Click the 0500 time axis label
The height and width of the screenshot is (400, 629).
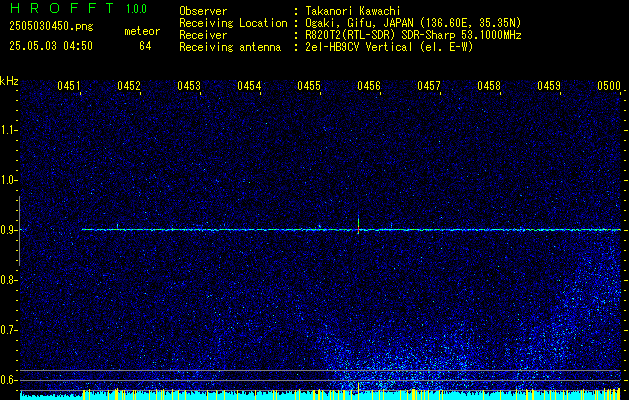[x=609, y=85]
